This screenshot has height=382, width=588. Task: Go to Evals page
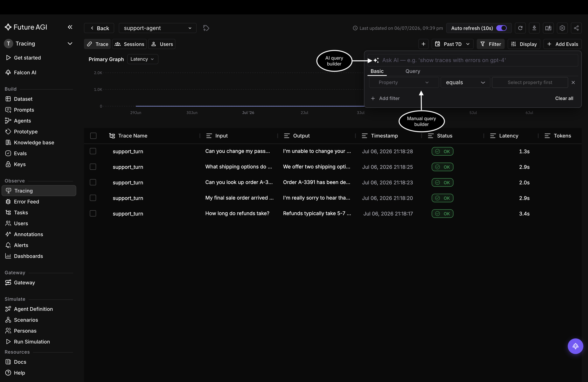pyautogui.click(x=20, y=153)
